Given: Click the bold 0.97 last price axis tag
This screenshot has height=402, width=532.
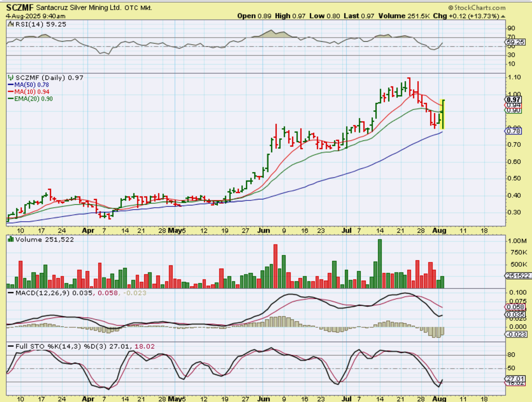Looking at the screenshot, I should (514, 100).
